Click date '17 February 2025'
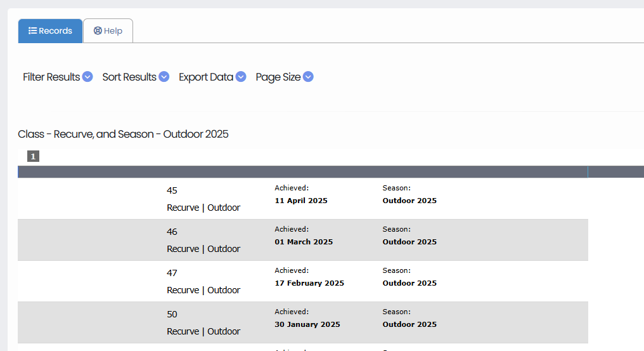The image size is (644, 351). [309, 283]
